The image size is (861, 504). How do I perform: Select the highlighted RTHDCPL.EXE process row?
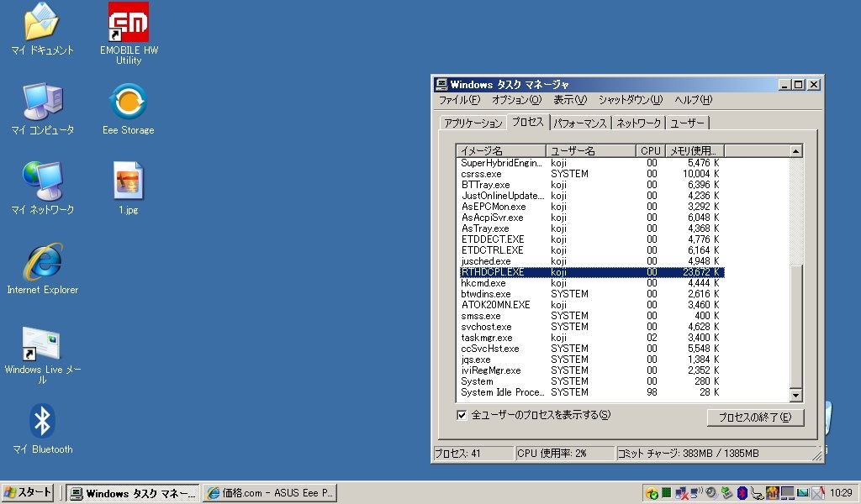(x=591, y=272)
